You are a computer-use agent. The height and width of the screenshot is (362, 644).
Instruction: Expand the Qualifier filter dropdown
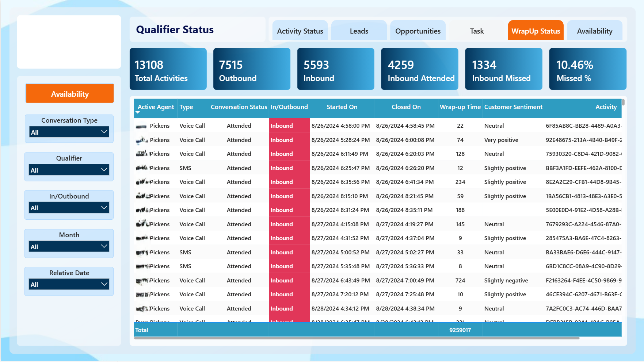pos(69,170)
